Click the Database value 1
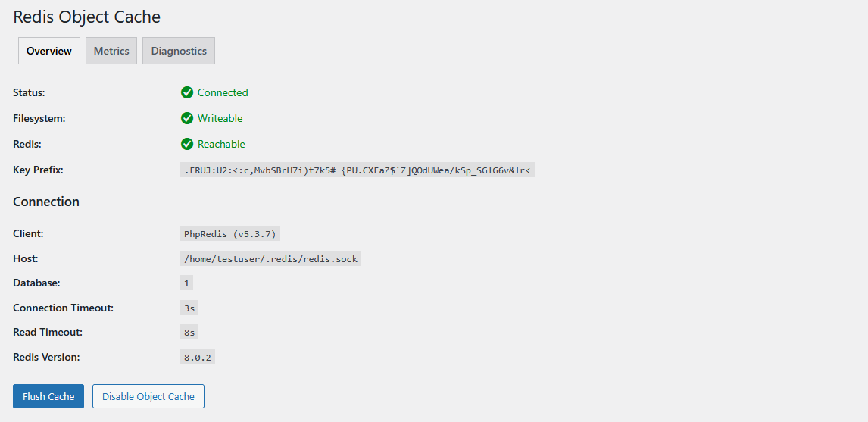The width and height of the screenshot is (868, 422). click(186, 283)
